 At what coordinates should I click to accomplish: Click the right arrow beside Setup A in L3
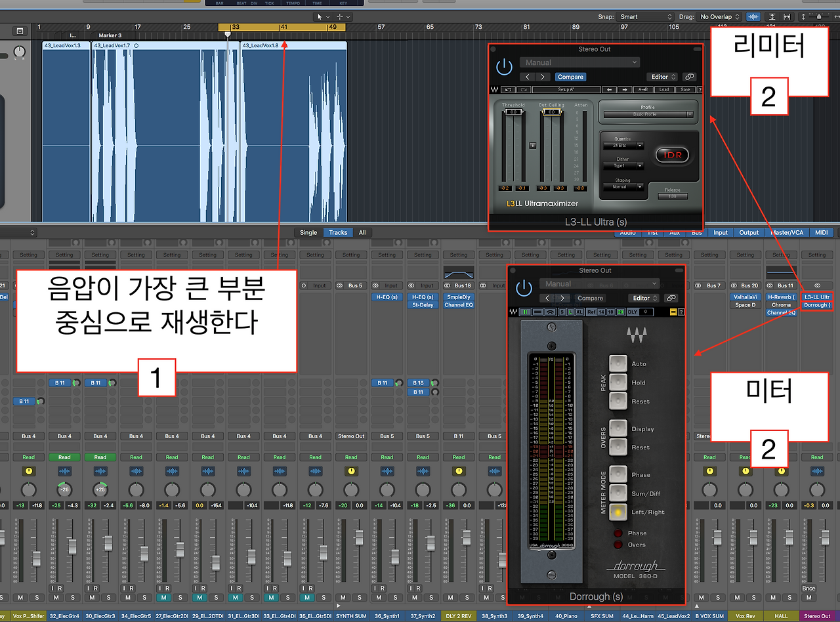pos(624,90)
